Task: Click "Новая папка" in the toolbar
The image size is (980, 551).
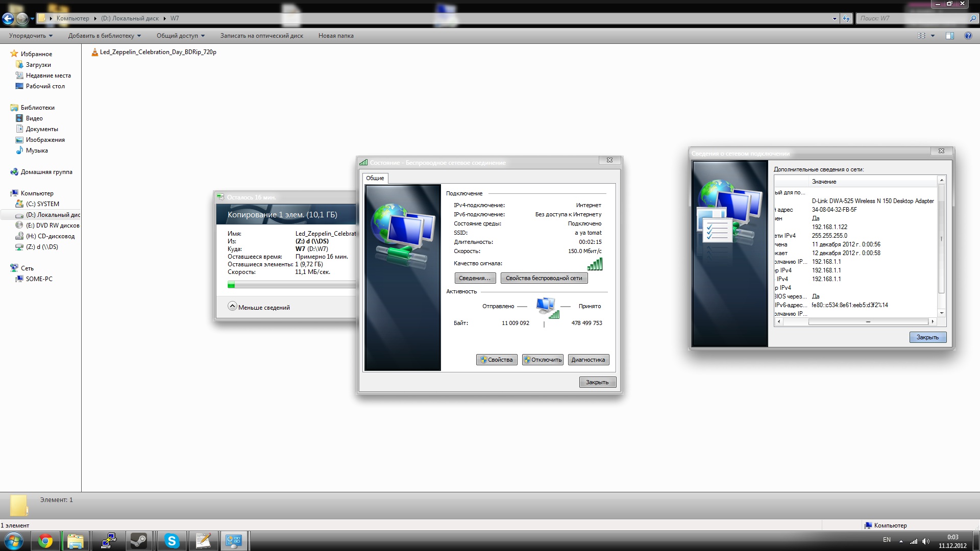Action: 336,36
